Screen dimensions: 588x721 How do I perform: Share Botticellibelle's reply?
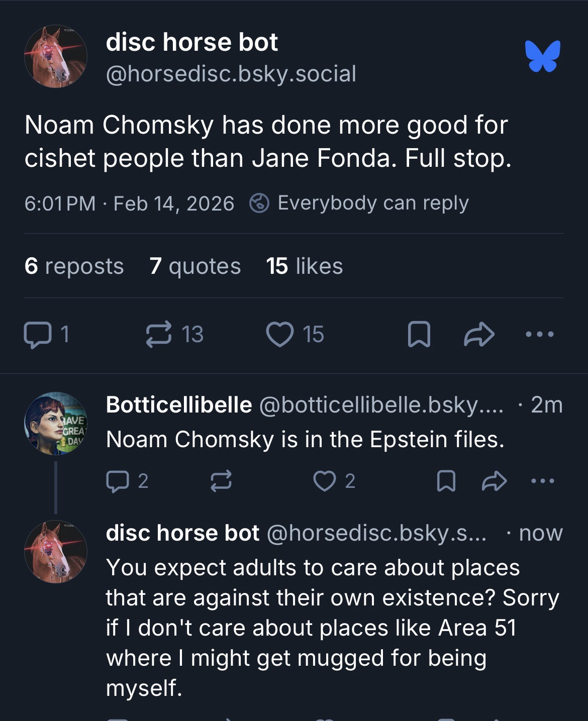pyautogui.click(x=494, y=481)
